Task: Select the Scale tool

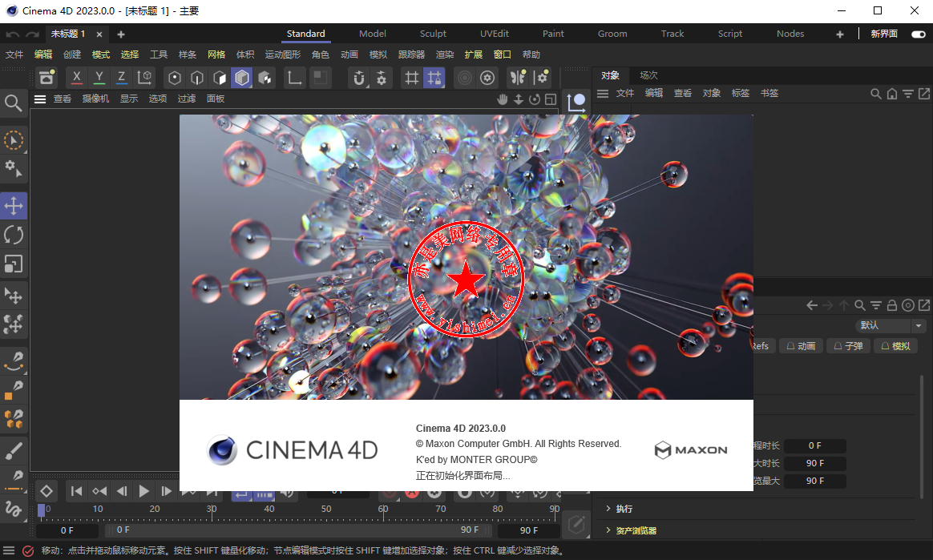Action: pyautogui.click(x=14, y=264)
